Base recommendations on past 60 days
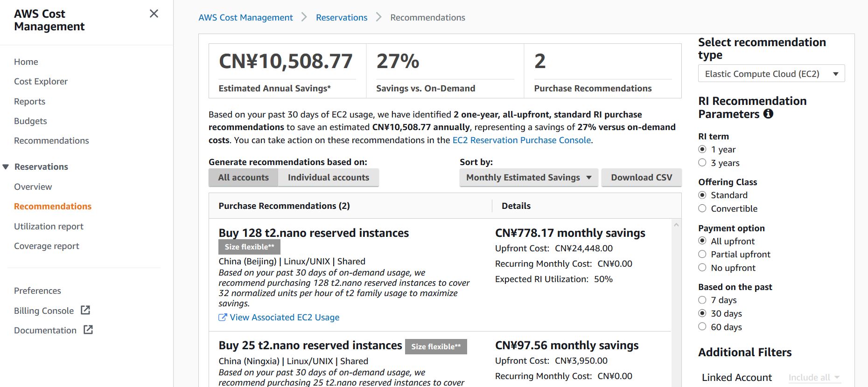 [x=702, y=327]
